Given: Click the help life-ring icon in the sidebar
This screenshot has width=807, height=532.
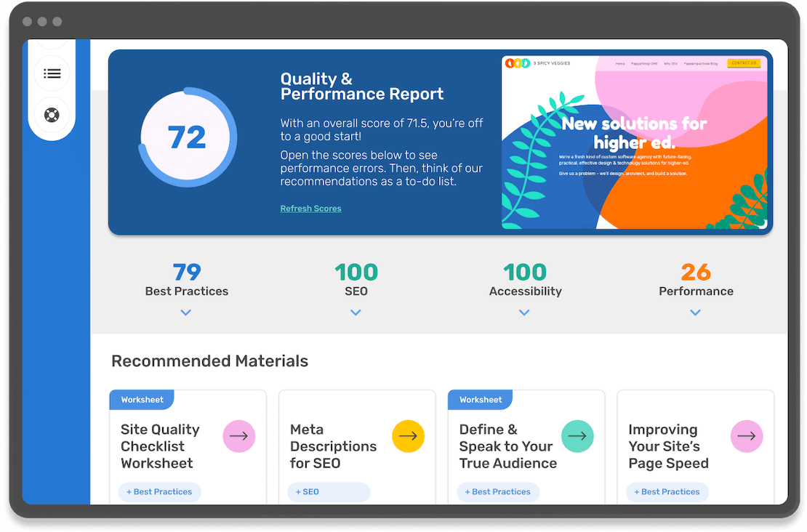Looking at the screenshot, I should tap(52, 114).
